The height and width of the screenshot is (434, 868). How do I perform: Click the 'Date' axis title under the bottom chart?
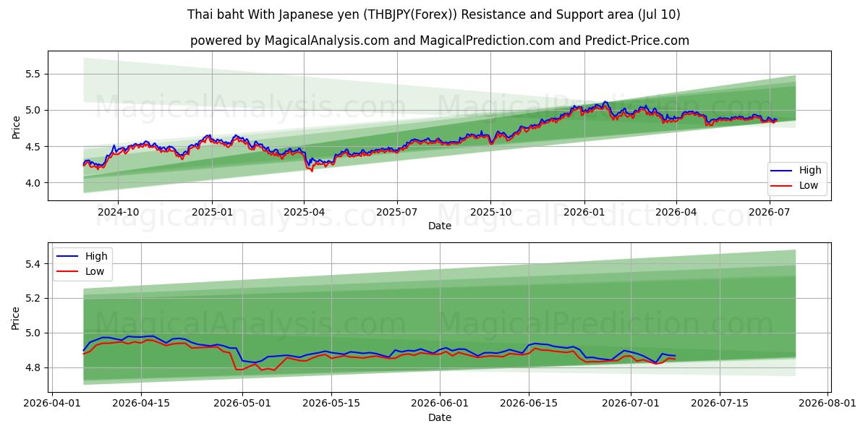point(440,417)
